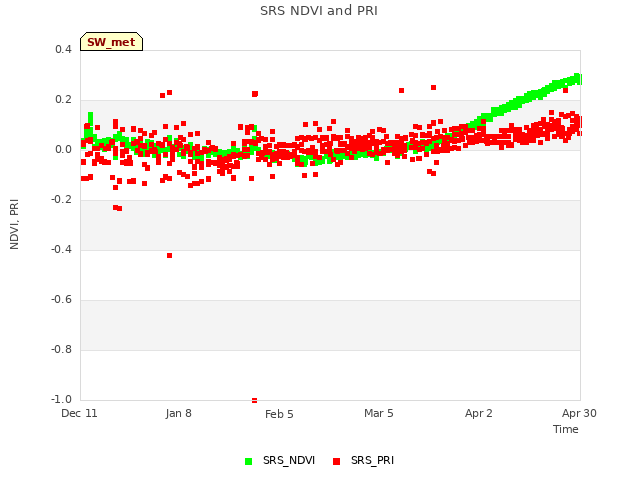Click the Time x-axis label
This screenshot has height=480, width=640.
(x=565, y=429)
